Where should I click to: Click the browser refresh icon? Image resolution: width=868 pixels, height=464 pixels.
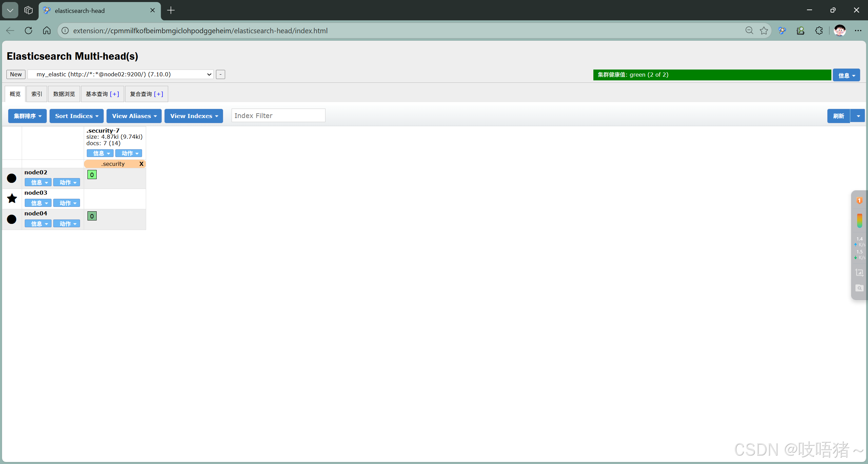tap(28, 31)
